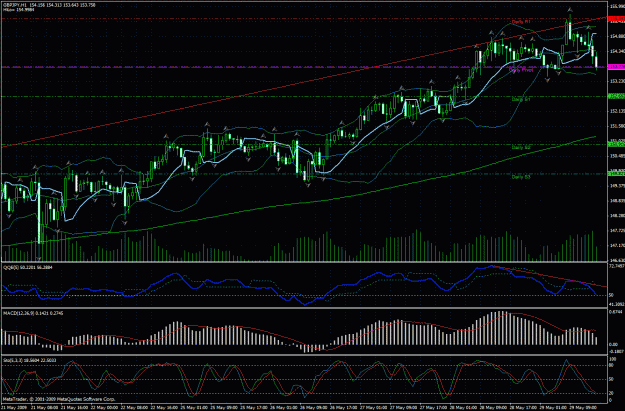Click the 25 May 09:00 time label

pos(224,408)
